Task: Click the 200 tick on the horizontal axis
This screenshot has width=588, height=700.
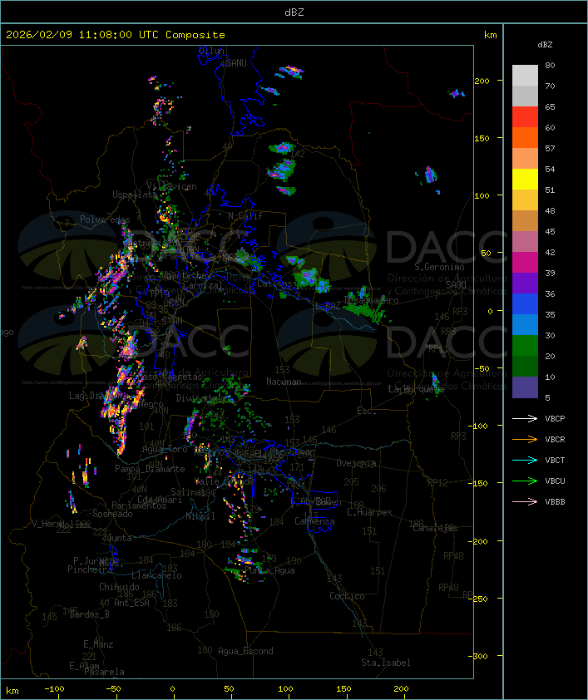Action: pyautogui.click(x=401, y=689)
